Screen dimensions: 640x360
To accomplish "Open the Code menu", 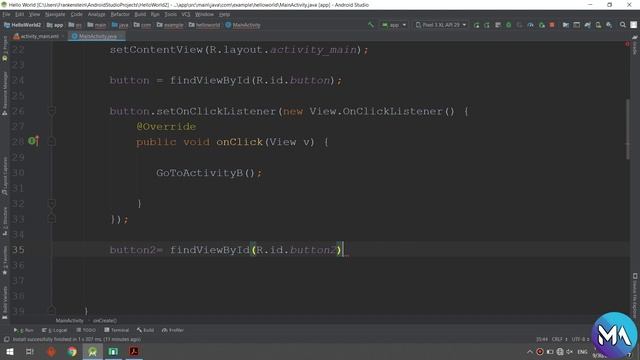I will tap(76, 14).
